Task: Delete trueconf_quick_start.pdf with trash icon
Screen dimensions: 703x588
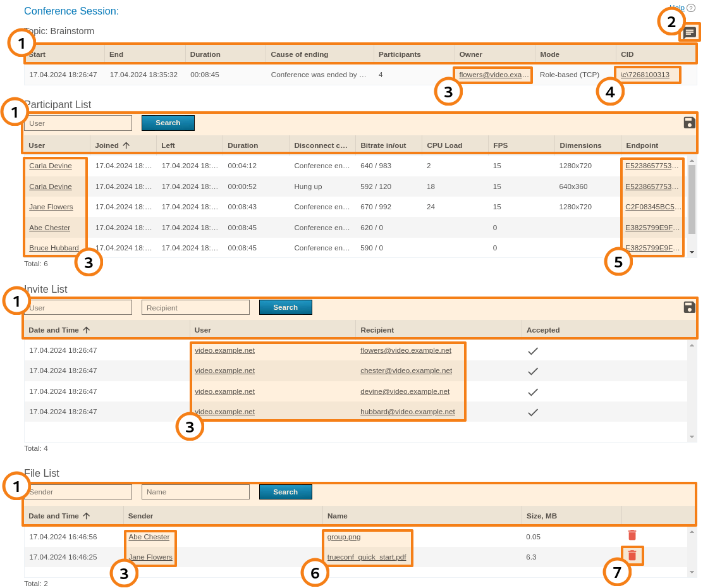Action: [x=632, y=556]
